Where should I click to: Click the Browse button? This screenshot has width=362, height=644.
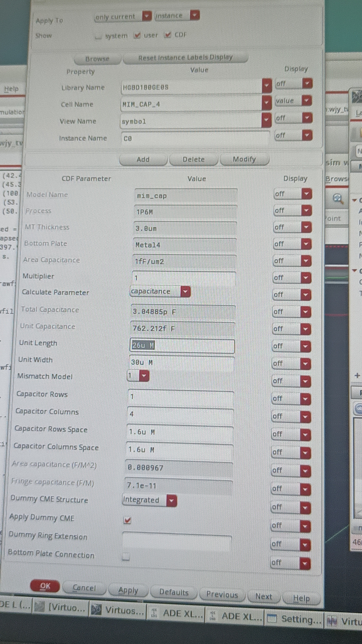[x=97, y=59]
